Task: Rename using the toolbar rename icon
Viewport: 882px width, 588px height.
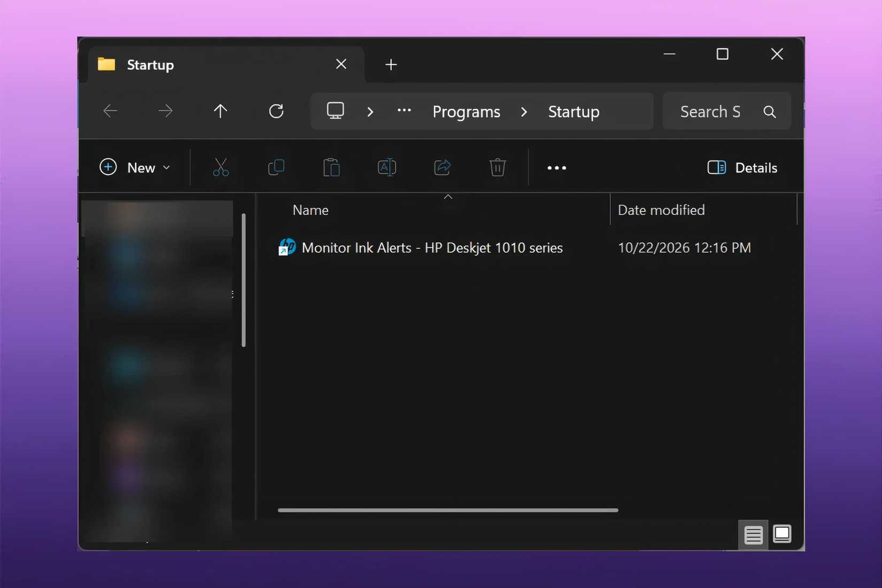Action: click(387, 167)
